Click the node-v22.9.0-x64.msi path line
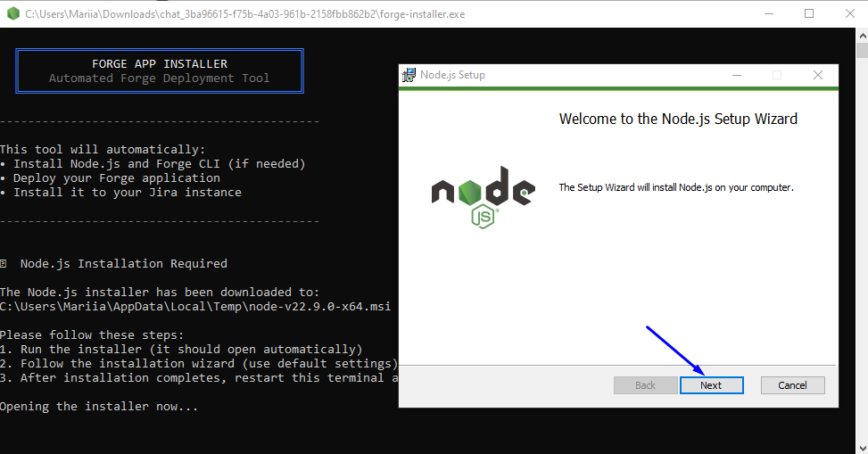This screenshot has width=868, height=454. [194, 306]
